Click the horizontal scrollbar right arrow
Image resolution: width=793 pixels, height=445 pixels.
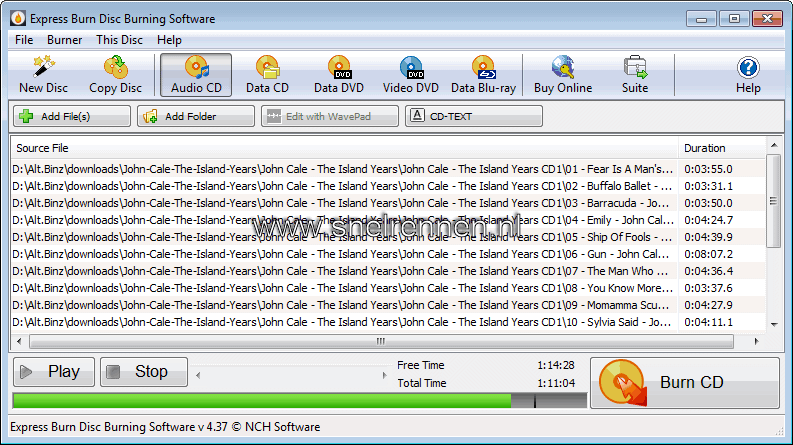pos(757,341)
